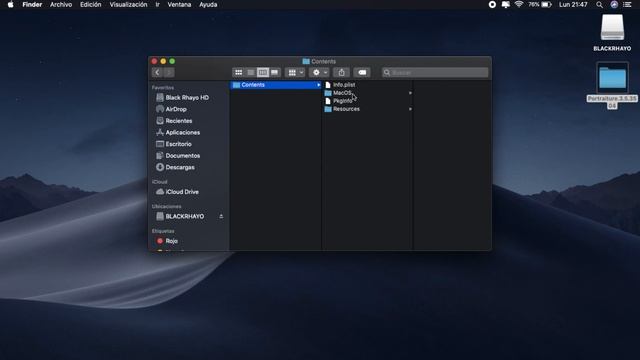The image size is (640, 360).
Task: Select the Contents folder in first column
Action: click(276, 85)
